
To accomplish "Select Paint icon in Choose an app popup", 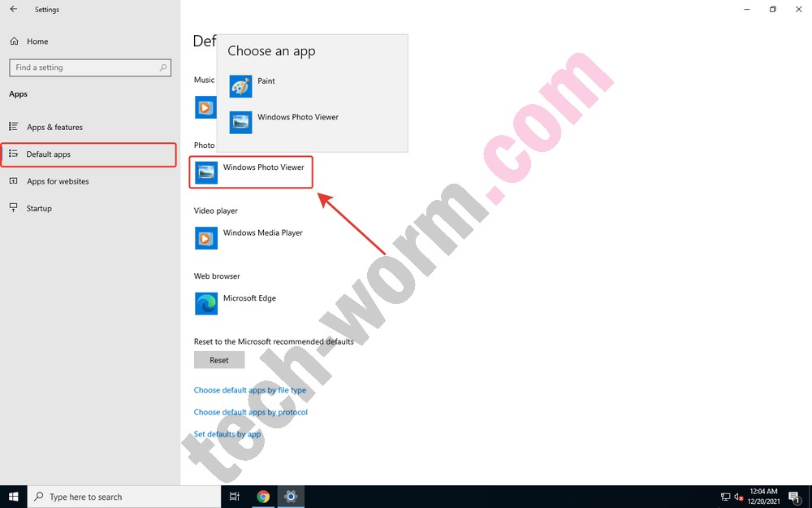I will click(x=240, y=86).
